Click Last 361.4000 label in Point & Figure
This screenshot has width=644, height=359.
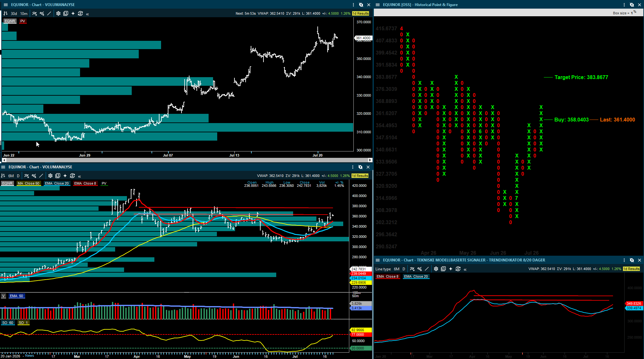tap(617, 120)
